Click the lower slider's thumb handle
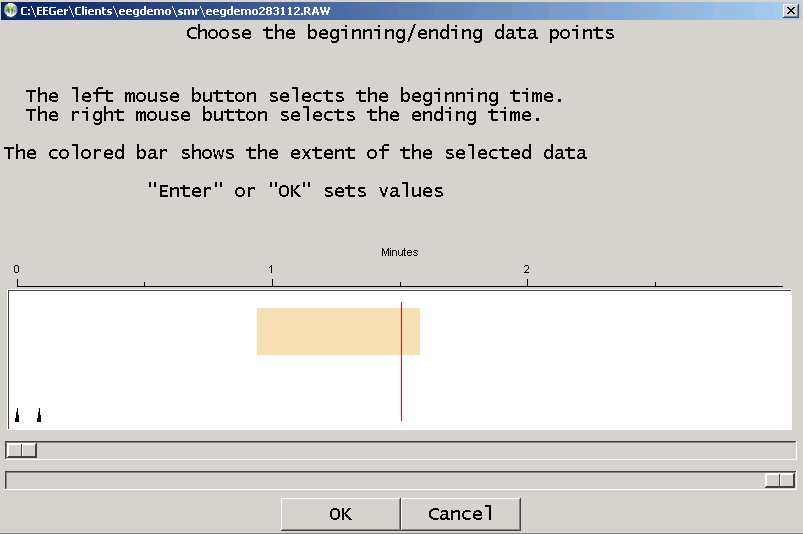 click(779, 481)
